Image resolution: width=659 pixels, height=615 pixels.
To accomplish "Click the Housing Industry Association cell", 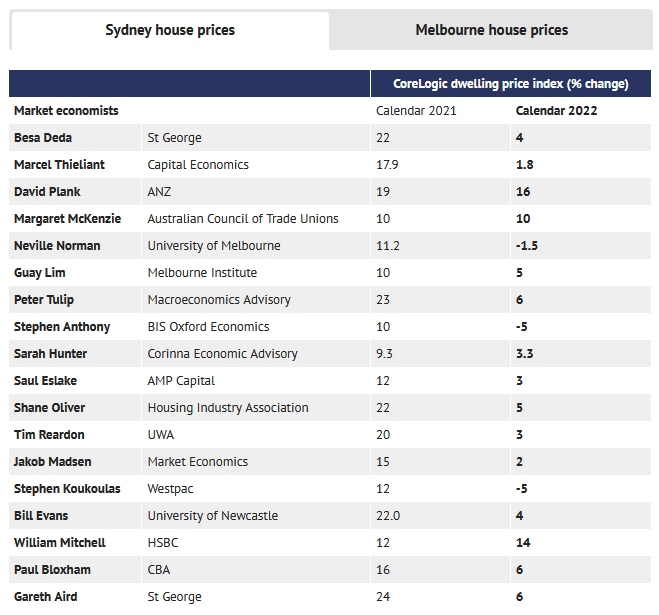I will (x=228, y=408).
